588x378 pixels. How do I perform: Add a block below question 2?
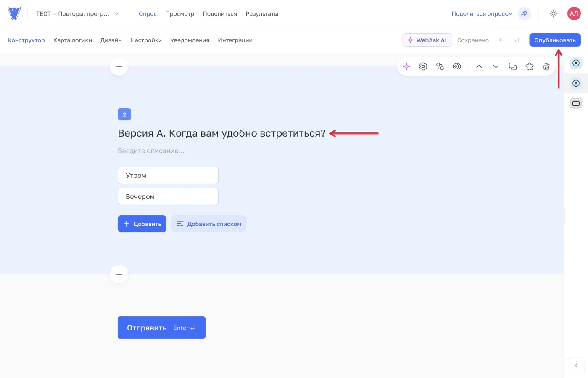119,274
